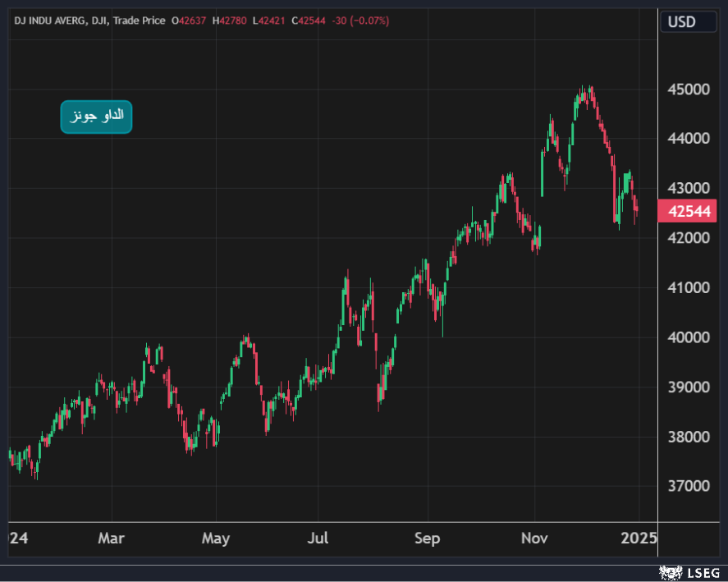Image resolution: width=728 pixels, height=582 pixels.
Task: Click the Nov marker on time axis
Action: (x=534, y=538)
